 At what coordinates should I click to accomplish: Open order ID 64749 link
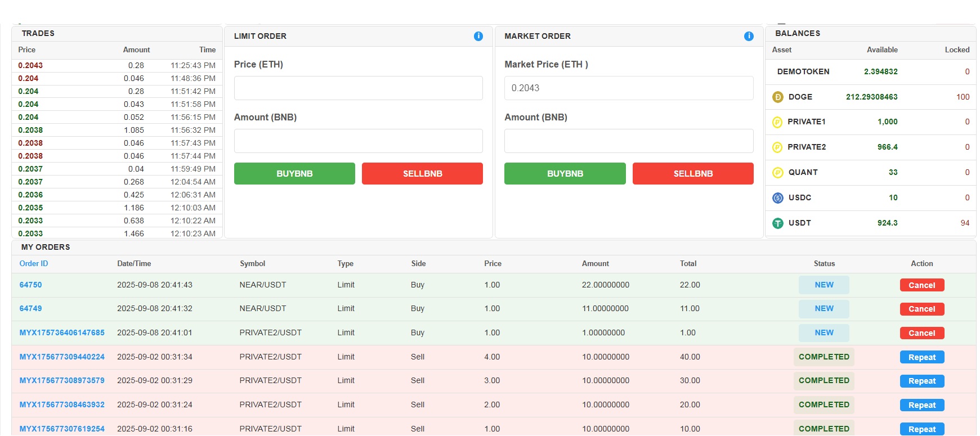coord(30,308)
